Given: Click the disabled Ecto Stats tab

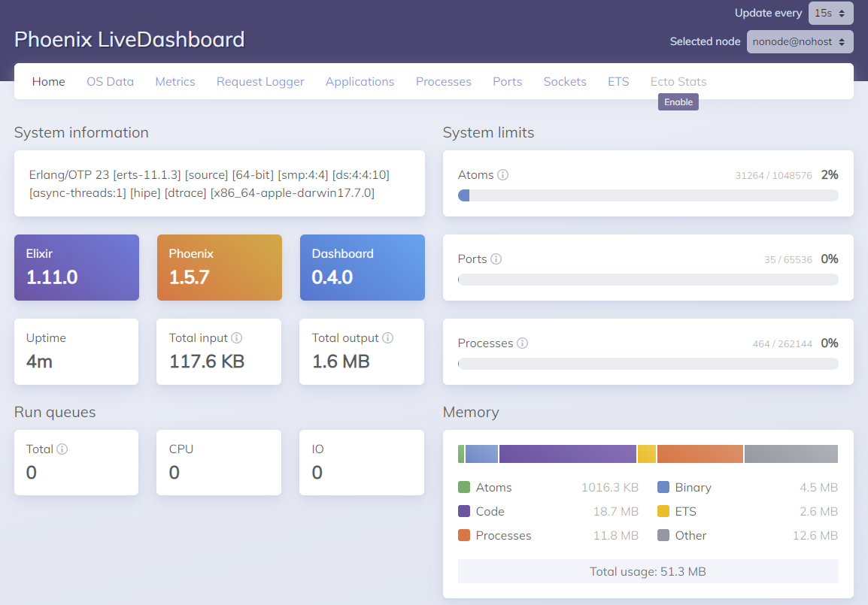Looking at the screenshot, I should [678, 81].
